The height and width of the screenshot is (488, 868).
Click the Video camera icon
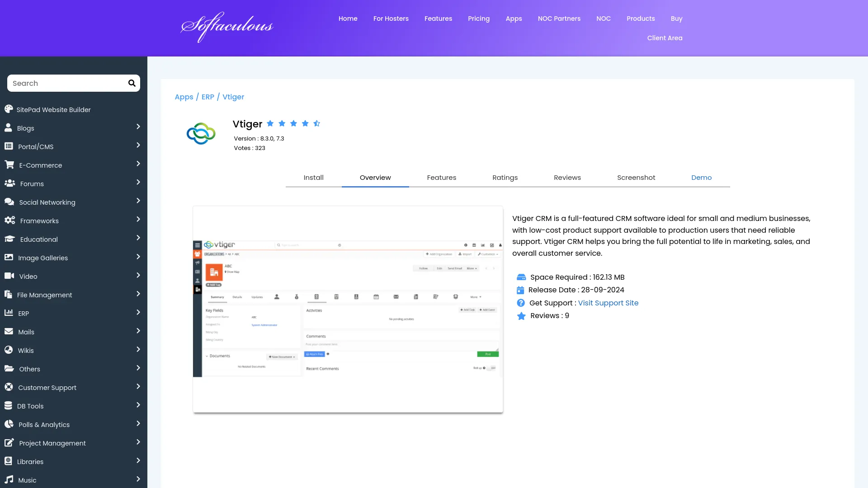[x=9, y=276]
